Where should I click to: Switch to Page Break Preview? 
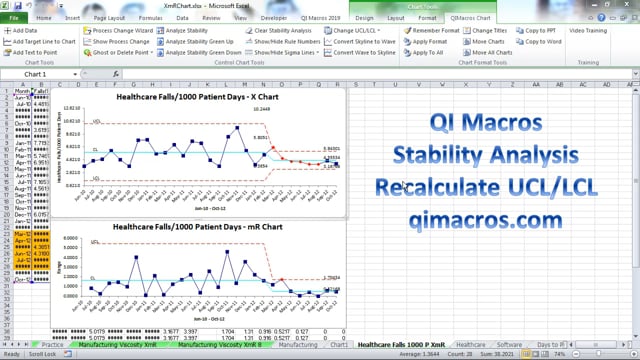pyautogui.click(x=545, y=354)
